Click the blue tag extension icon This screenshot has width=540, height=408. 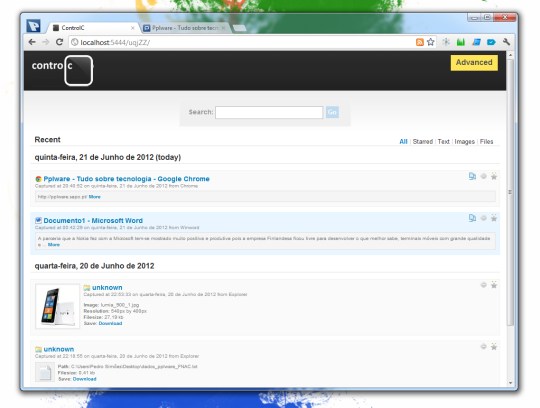point(491,42)
